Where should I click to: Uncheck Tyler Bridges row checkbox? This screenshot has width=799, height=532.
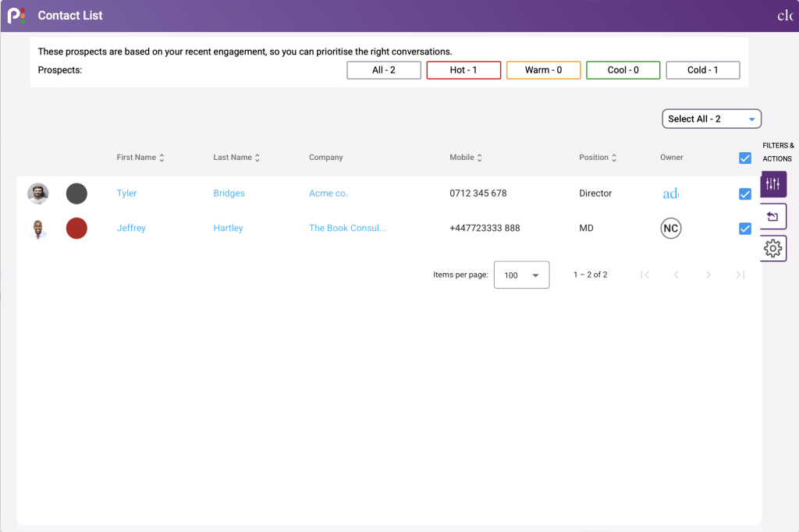[745, 193]
